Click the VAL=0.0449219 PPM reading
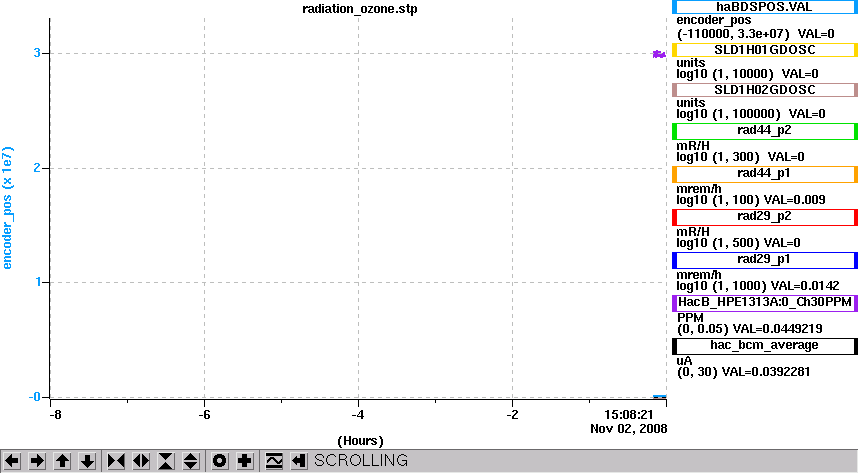 point(777,329)
